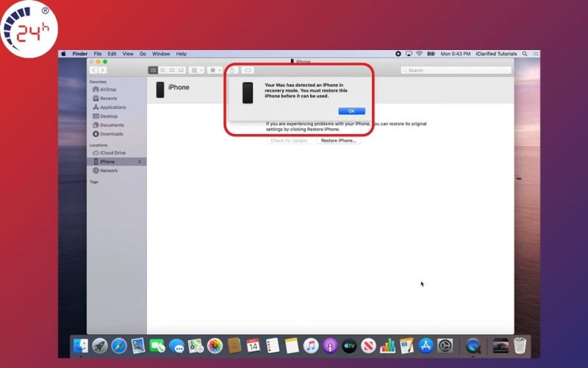Open Maps from the Dock
The image size is (588, 368).
tap(196, 345)
